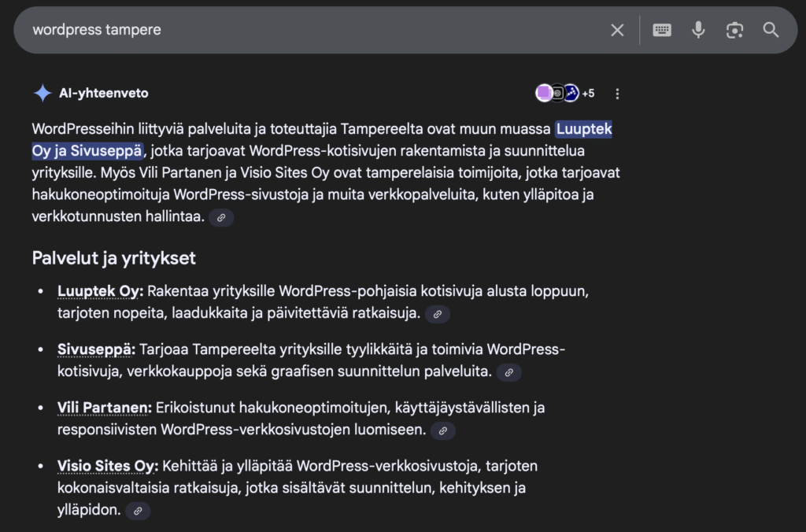Image resolution: width=806 pixels, height=532 pixels.
Task: Click the AI sparkle icon beside AI-yhteenveto
Action: [42, 94]
